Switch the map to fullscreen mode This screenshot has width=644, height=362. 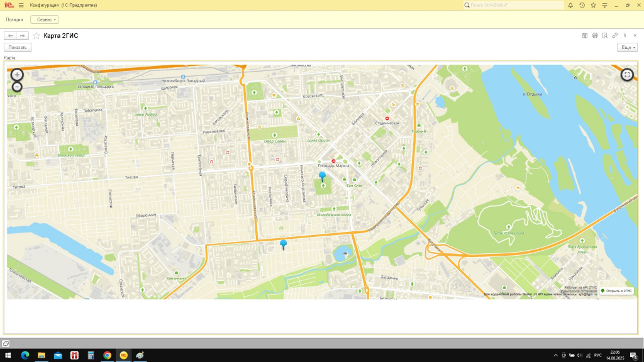tap(627, 75)
